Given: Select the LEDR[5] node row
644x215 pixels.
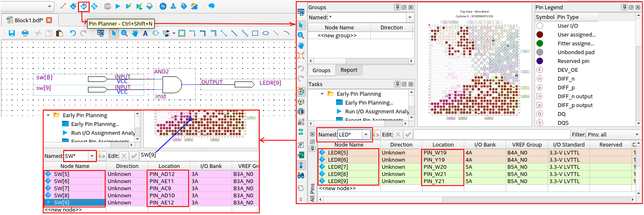Looking at the screenshot, I should click(x=349, y=152).
